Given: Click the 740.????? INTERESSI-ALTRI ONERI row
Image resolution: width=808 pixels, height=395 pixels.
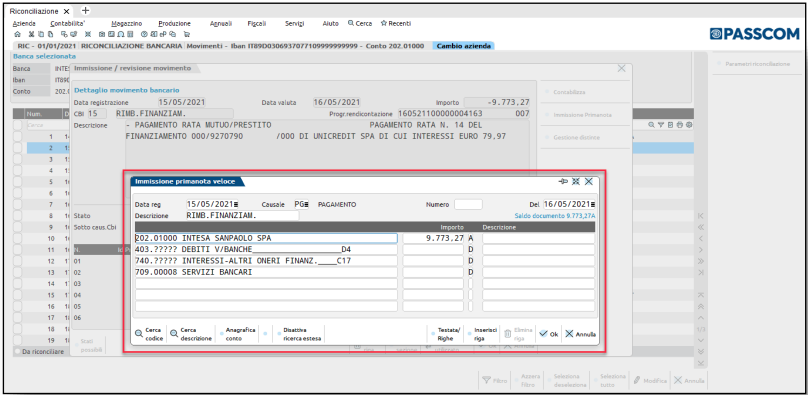Looking at the screenshot, I should [x=266, y=261].
